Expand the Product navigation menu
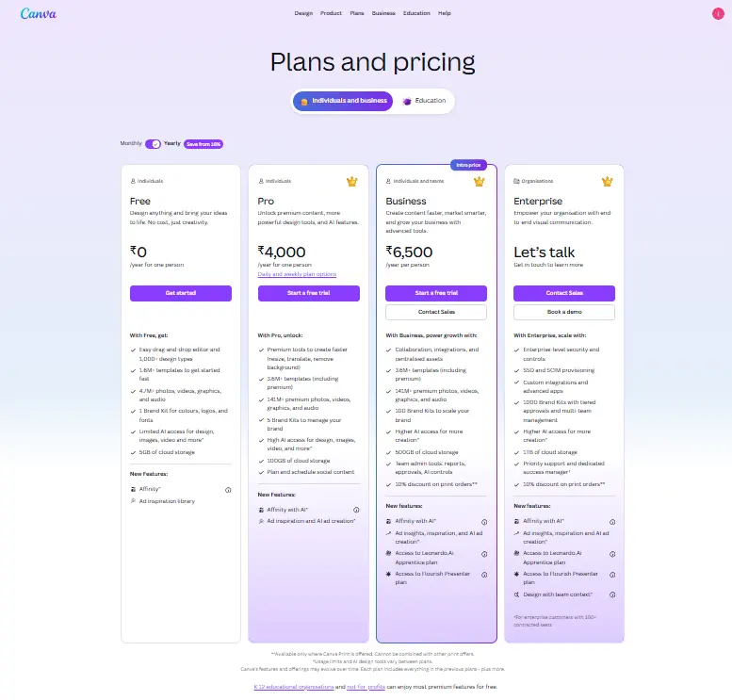The image size is (732, 700). point(331,13)
